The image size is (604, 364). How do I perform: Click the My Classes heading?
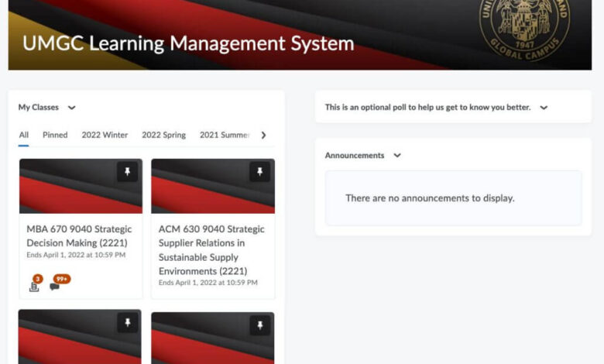(39, 107)
